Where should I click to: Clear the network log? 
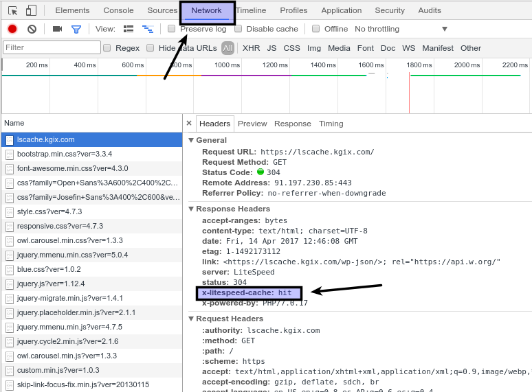(x=32, y=29)
